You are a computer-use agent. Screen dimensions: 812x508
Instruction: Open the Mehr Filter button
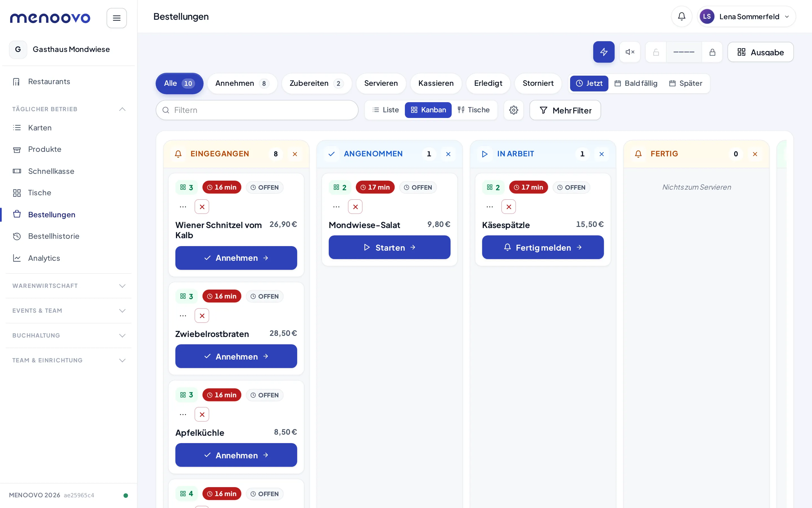[565, 110]
